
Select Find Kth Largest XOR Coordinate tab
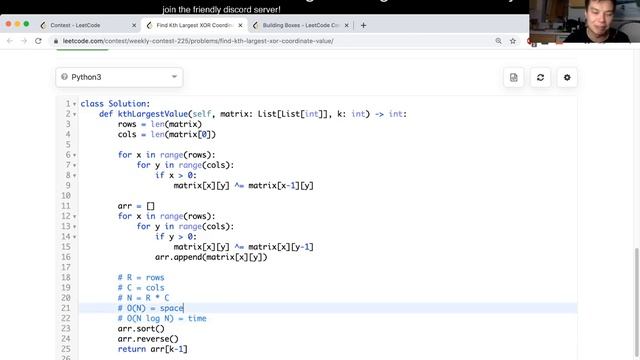point(194,25)
